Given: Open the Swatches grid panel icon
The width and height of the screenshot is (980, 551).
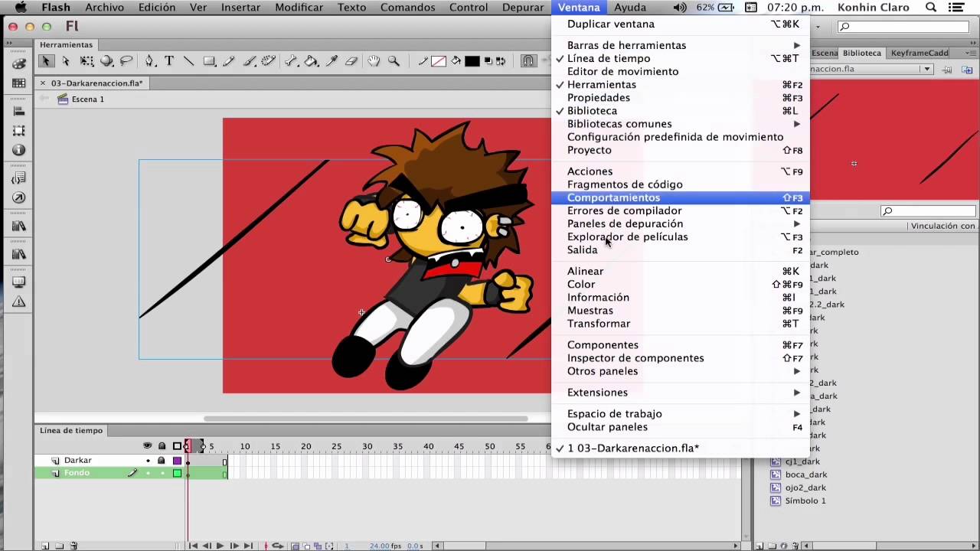Looking at the screenshot, I should click(x=19, y=83).
